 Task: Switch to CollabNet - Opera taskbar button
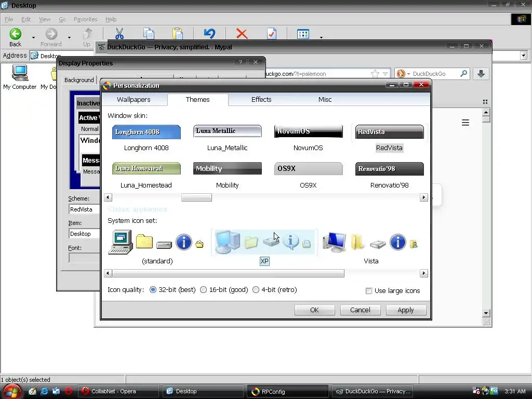(x=118, y=391)
